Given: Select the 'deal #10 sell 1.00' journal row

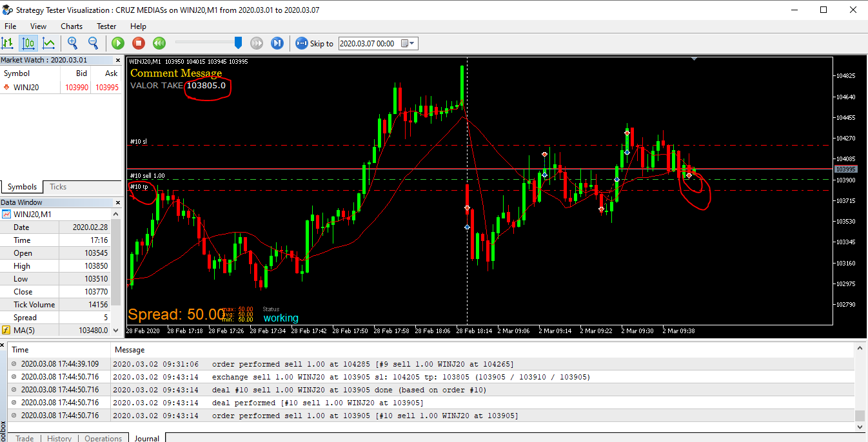Looking at the screenshot, I should (x=432, y=390).
